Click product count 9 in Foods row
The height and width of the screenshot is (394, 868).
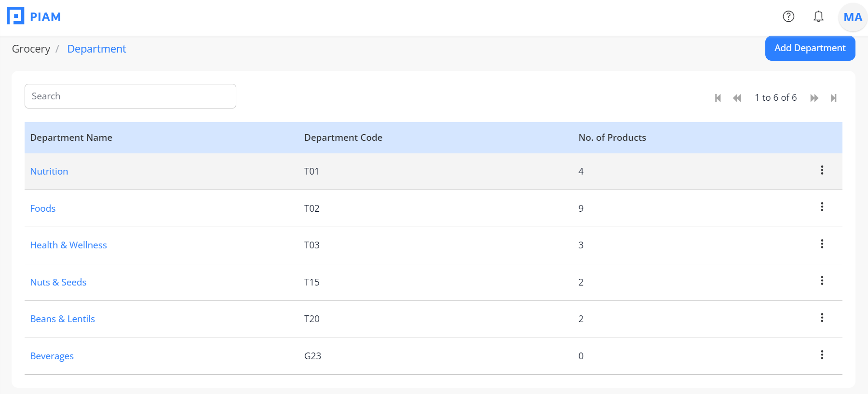[581, 208]
